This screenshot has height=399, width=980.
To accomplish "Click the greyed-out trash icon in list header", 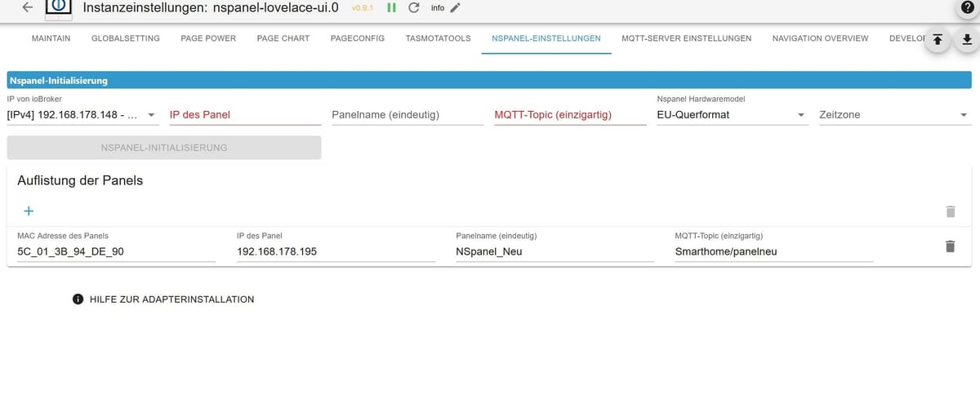I will (x=950, y=211).
